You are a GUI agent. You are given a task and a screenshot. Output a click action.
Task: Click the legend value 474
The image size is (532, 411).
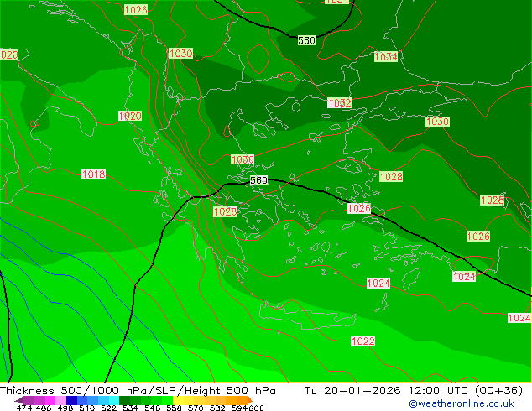coord(24,408)
